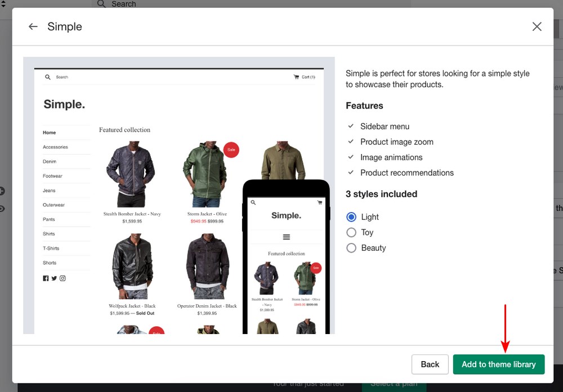Select the Toy style option
Screen dimensions: 563x392
[x=351, y=232]
